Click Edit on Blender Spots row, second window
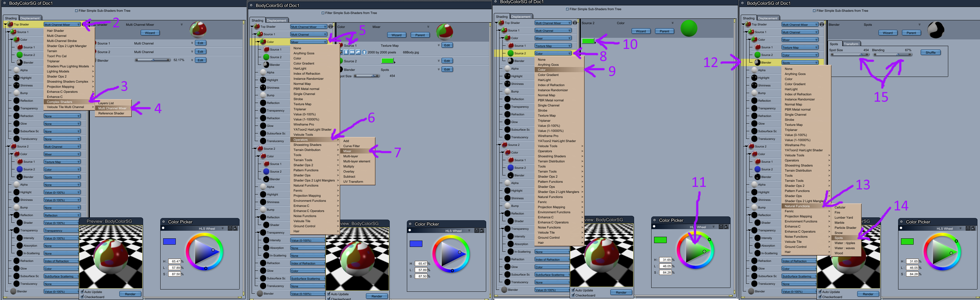 pyautogui.click(x=447, y=69)
